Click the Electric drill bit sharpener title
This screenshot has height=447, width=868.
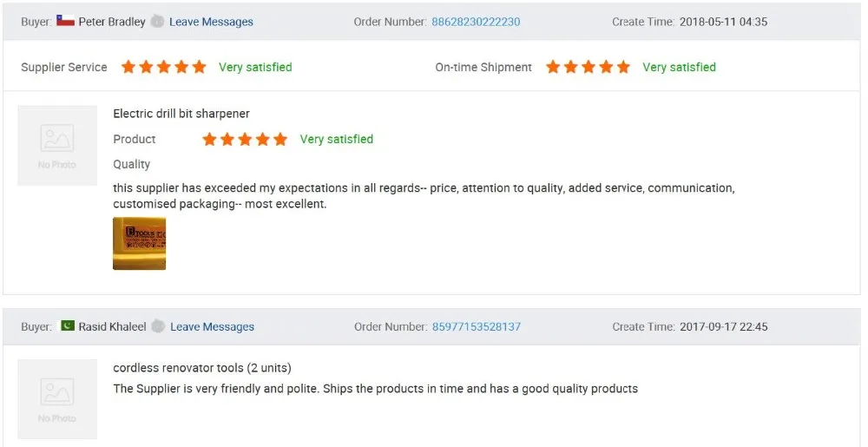tap(181, 114)
